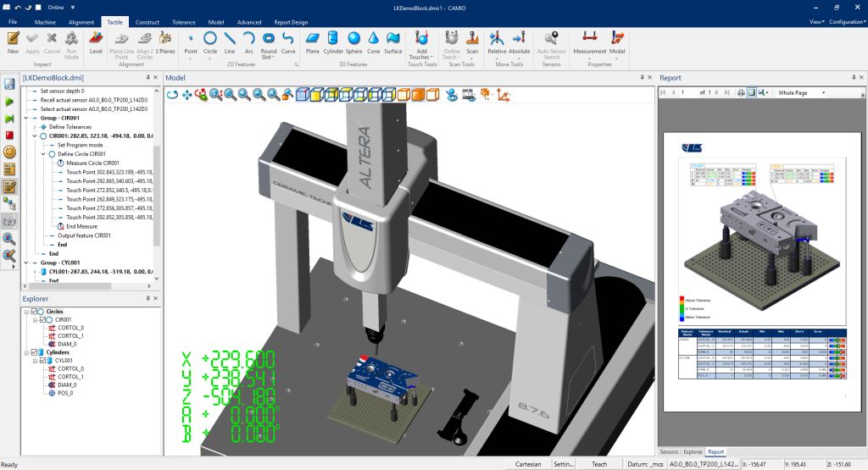Select Relative move tool

pyautogui.click(x=497, y=44)
